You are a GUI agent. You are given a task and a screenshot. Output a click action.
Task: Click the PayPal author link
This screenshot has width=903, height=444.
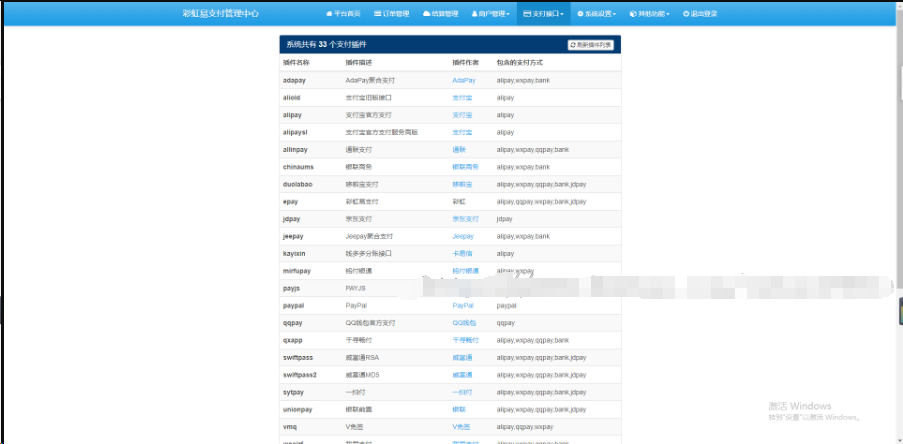462,306
